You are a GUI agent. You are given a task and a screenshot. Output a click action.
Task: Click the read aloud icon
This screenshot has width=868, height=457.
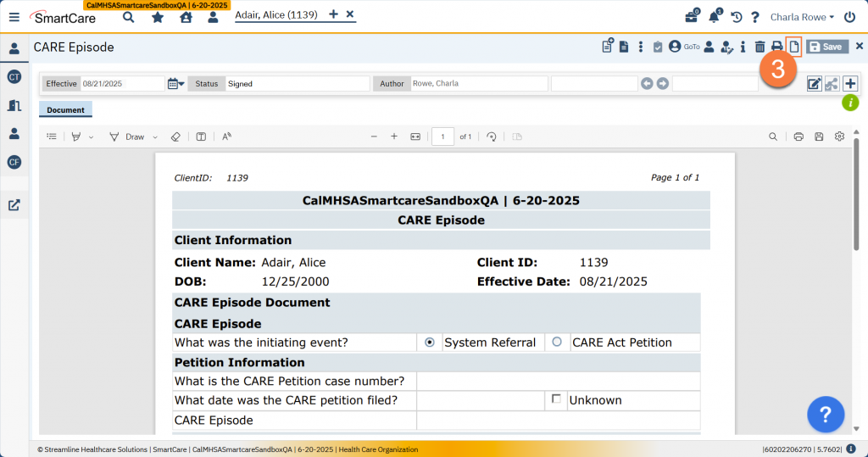click(x=226, y=137)
